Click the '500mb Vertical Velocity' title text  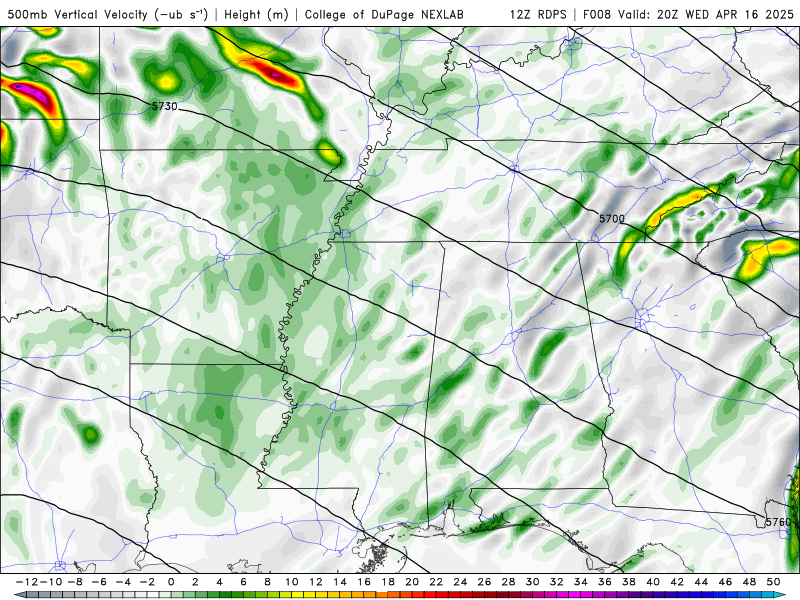pos(78,14)
